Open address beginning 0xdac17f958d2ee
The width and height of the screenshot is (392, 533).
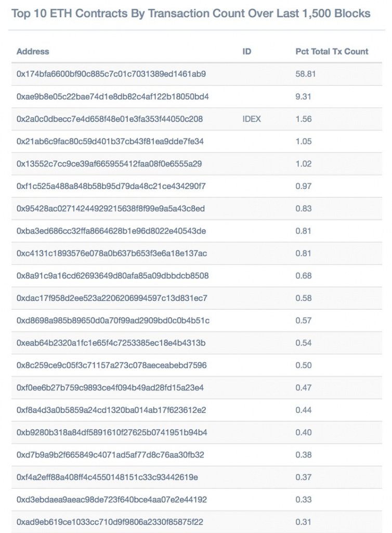pos(111,298)
